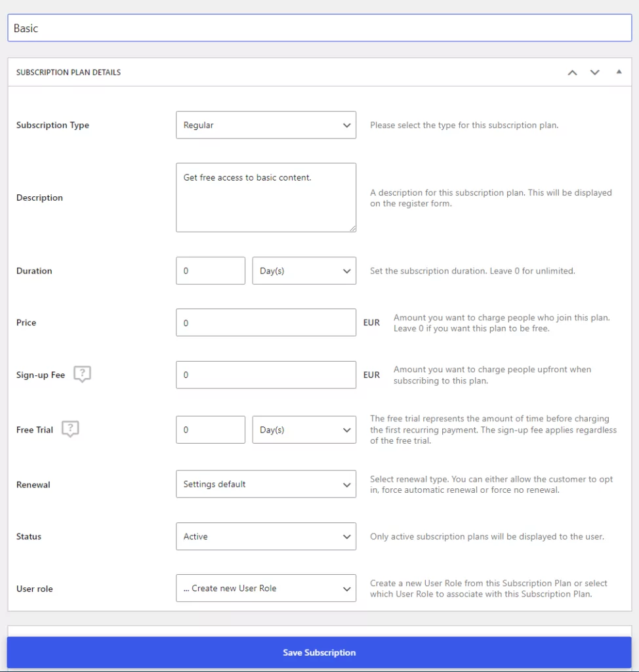Screen dimensions: 639x672
Task: Click the 'Leave 0 if you want this plan to be free' text
Action: (x=472, y=329)
